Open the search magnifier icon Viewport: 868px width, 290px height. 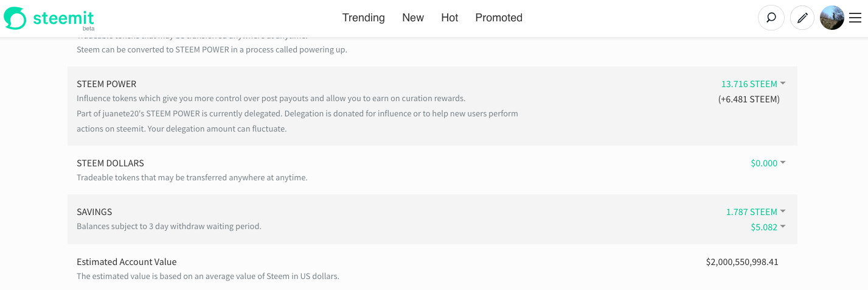pos(771,18)
